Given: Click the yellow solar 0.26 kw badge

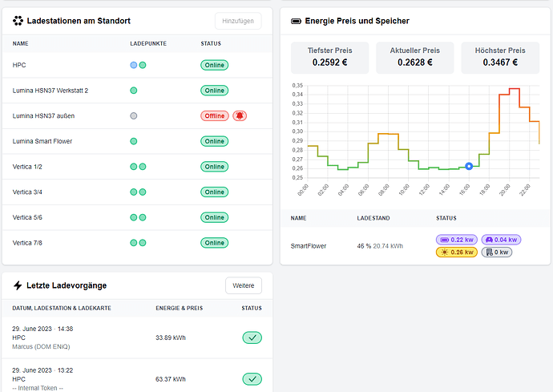Looking at the screenshot, I should point(457,252).
